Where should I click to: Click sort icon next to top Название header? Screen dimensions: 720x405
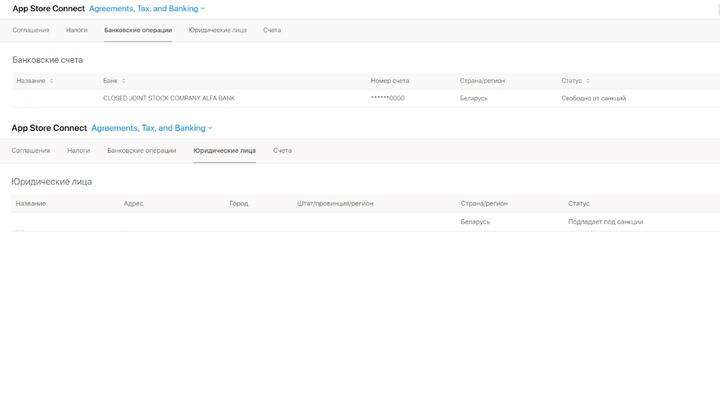coord(51,81)
